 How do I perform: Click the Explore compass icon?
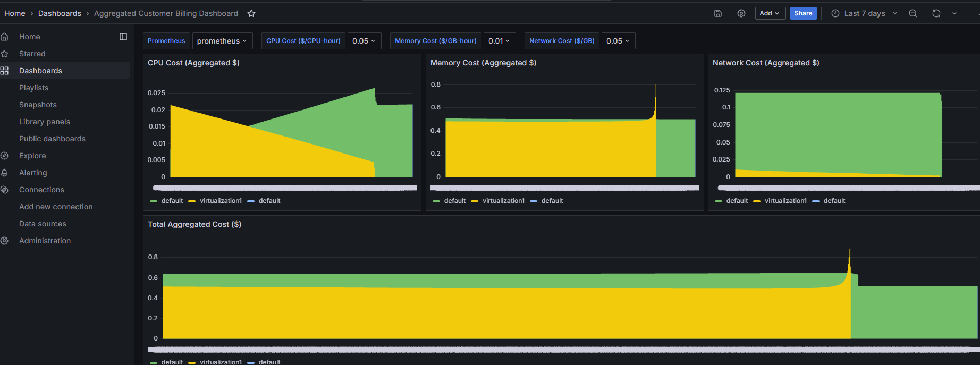coord(4,156)
